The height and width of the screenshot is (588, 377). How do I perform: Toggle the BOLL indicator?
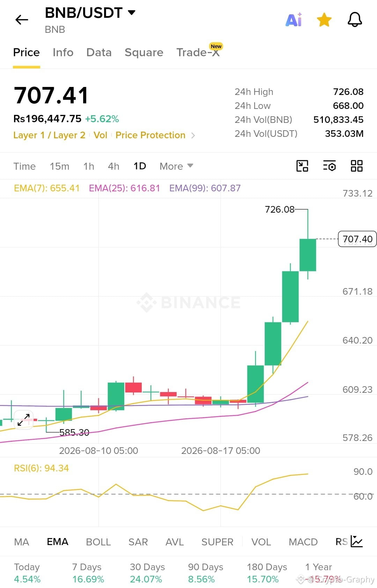(x=98, y=542)
